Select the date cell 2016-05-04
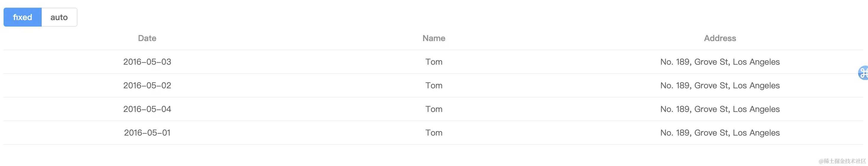Image resolution: width=868 pixels, height=166 pixels. (x=147, y=109)
